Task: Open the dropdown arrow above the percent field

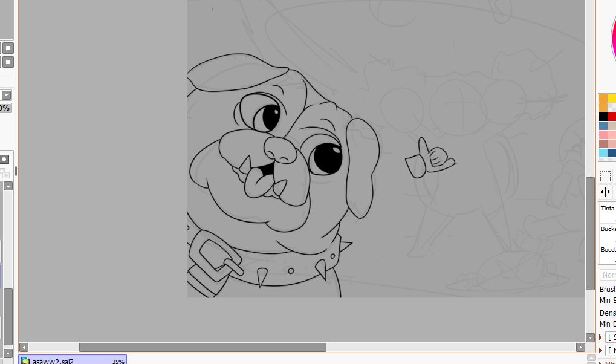Action: (x=6, y=95)
